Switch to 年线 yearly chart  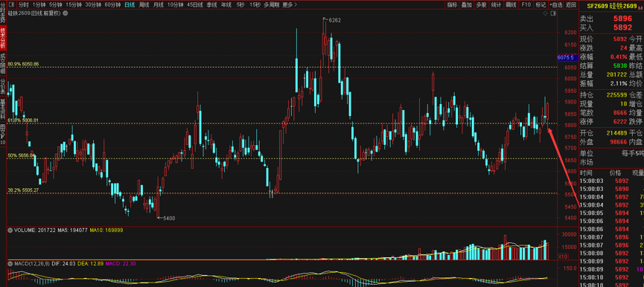tap(226, 5)
